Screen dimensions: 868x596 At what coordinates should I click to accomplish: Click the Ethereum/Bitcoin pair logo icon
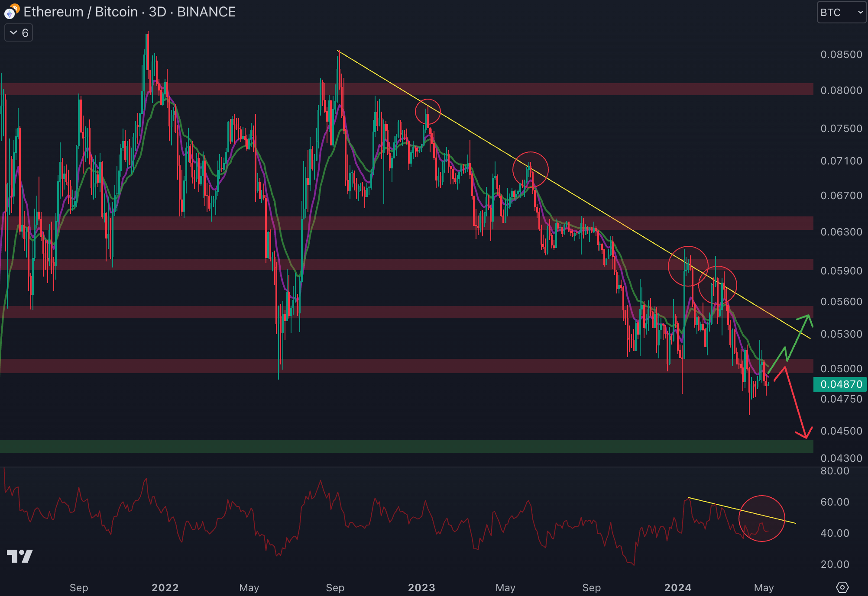point(10,12)
